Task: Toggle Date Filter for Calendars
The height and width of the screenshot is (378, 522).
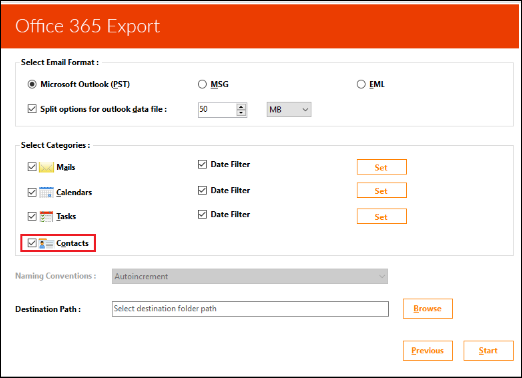Action: click(202, 190)
